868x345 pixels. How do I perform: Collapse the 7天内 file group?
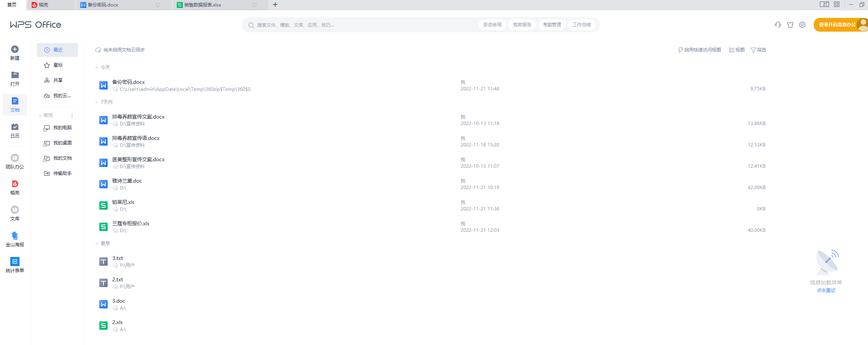coord(97,102)
